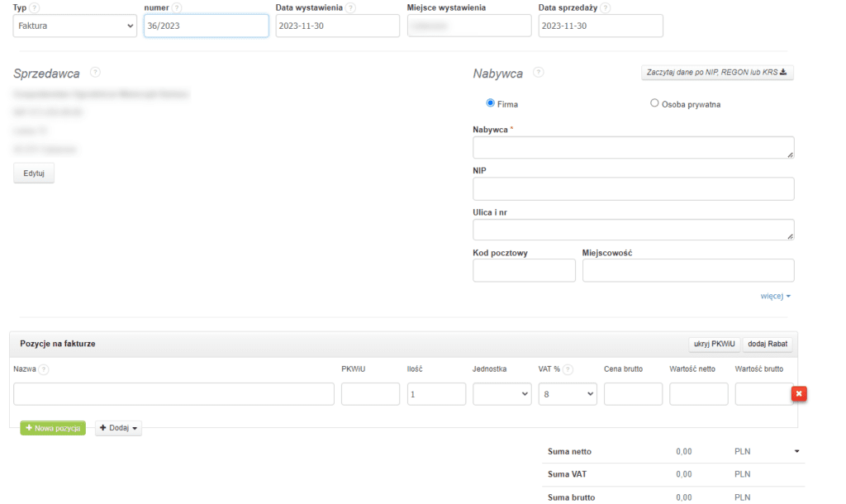846x504 pixels.
Task: Click help icon next to Data wystawienia
Action: (351, 7)
